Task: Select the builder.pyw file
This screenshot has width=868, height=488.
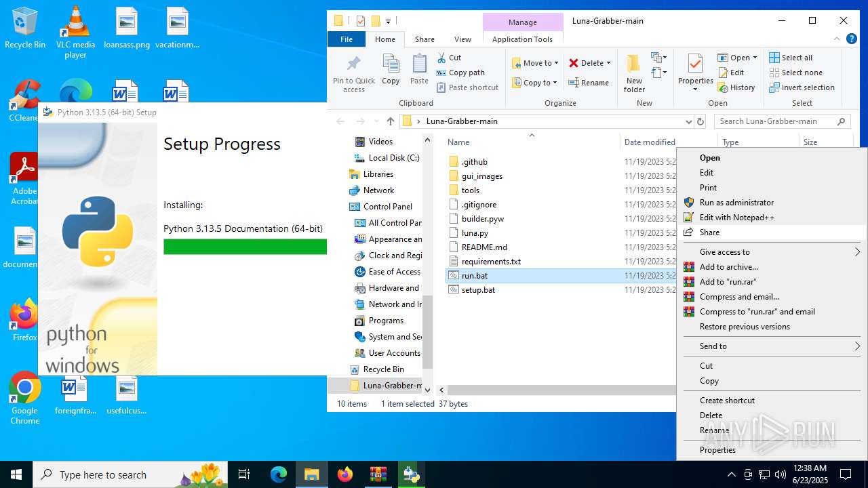Action: pos(483,219)
